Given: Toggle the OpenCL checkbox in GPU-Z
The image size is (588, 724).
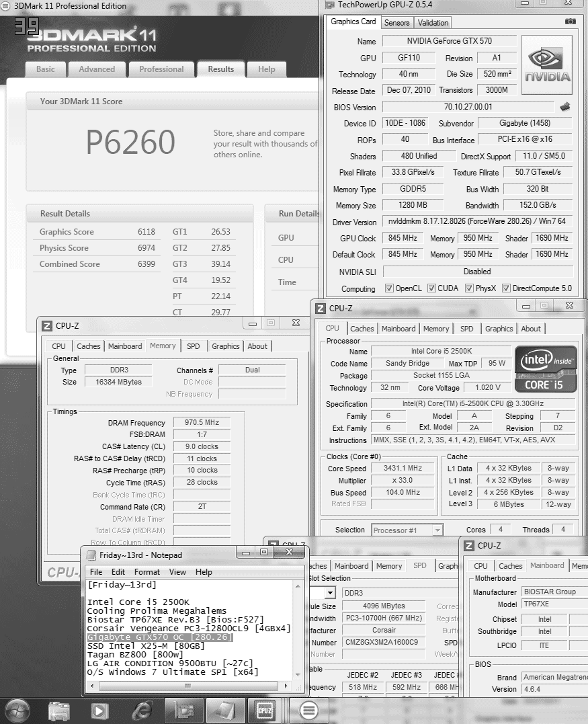Looking at the screenshot, I should click(x=389, y=288).
